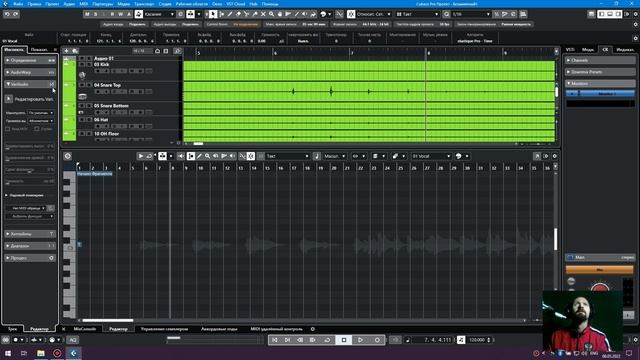Open setup gear at top-right toolbar

coord(636,14)
